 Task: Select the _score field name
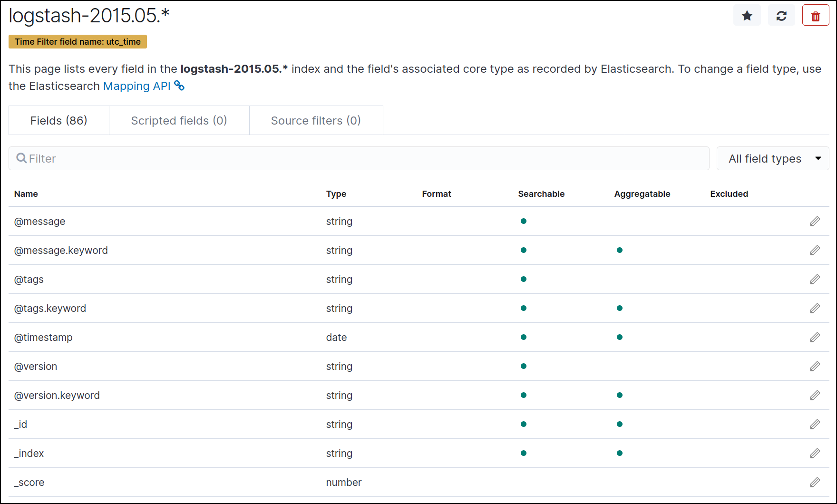pos(29,483)
